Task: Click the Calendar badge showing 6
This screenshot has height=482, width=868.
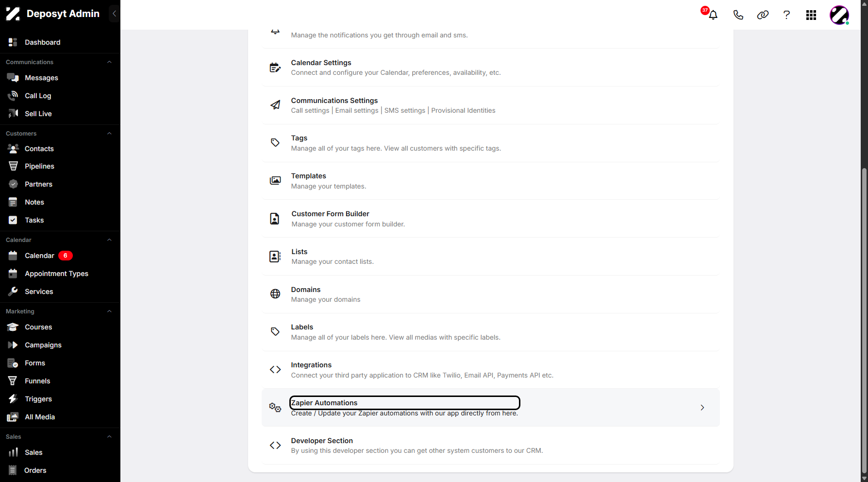Action: [x=66, y=256]
